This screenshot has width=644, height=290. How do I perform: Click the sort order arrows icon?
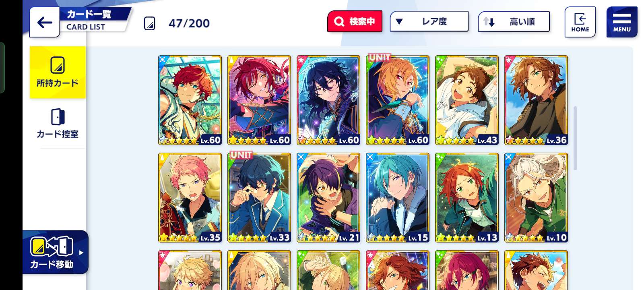pyautogui.click(x=489, y=22)
